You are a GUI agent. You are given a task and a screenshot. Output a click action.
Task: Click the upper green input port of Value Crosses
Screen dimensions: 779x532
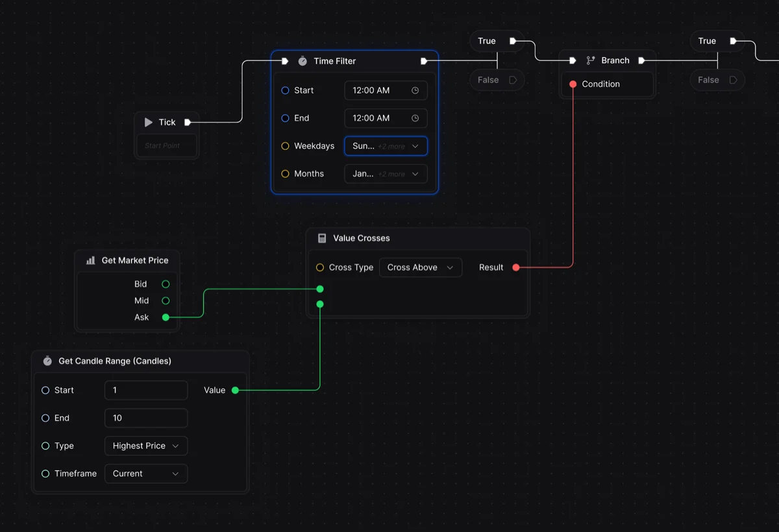coord(320,289)
